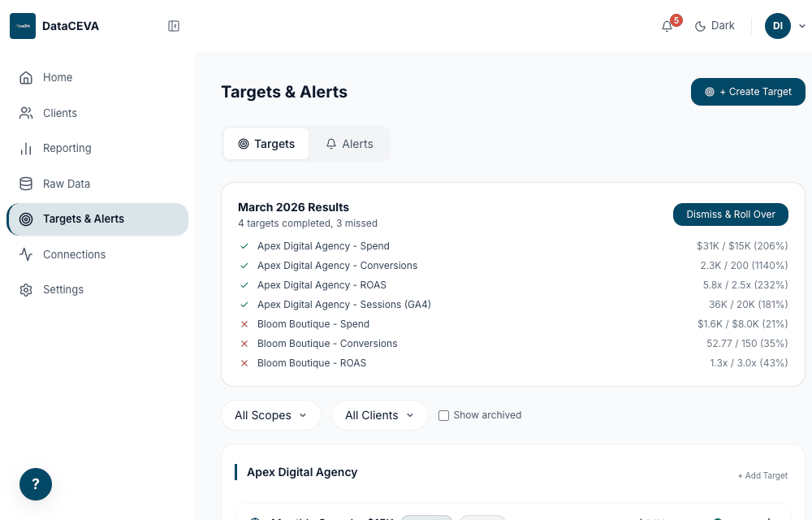Open the help question mark button
812x520 pixels.
[x=36, y=484]
